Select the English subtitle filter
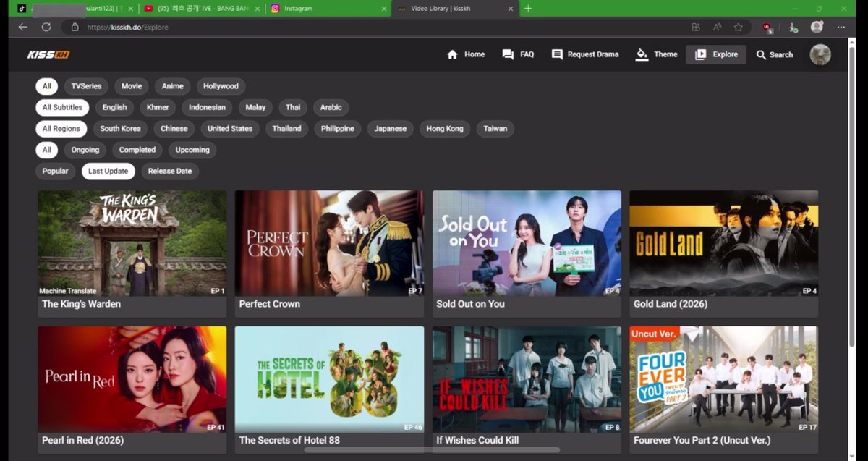This screenshot has height=461, width=868. point(114,107)
